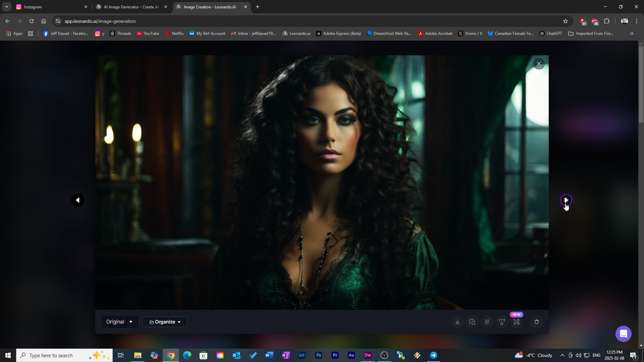
Task: Open the support chat bubble
Action: click(624, 334)
